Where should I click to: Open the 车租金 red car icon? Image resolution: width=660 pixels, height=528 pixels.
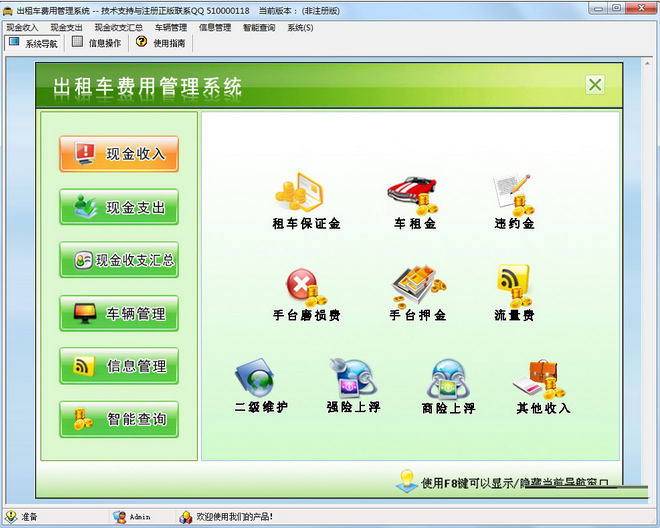(413, 195)
